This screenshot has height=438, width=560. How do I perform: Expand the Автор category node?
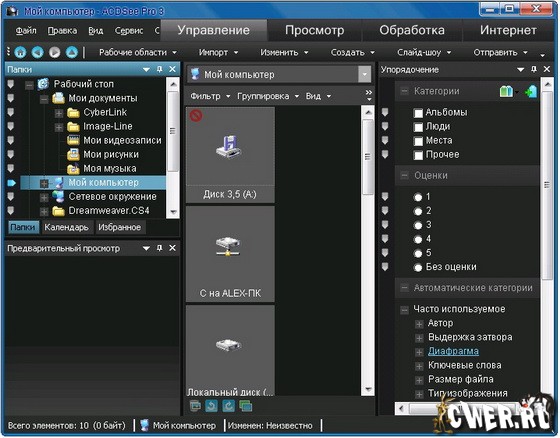[419, 324]
